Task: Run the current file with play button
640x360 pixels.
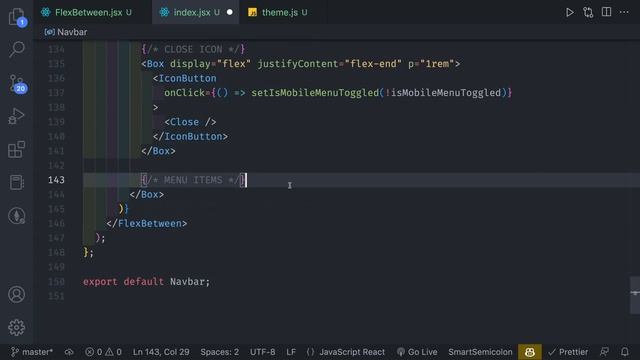Action: coord(569,12)
